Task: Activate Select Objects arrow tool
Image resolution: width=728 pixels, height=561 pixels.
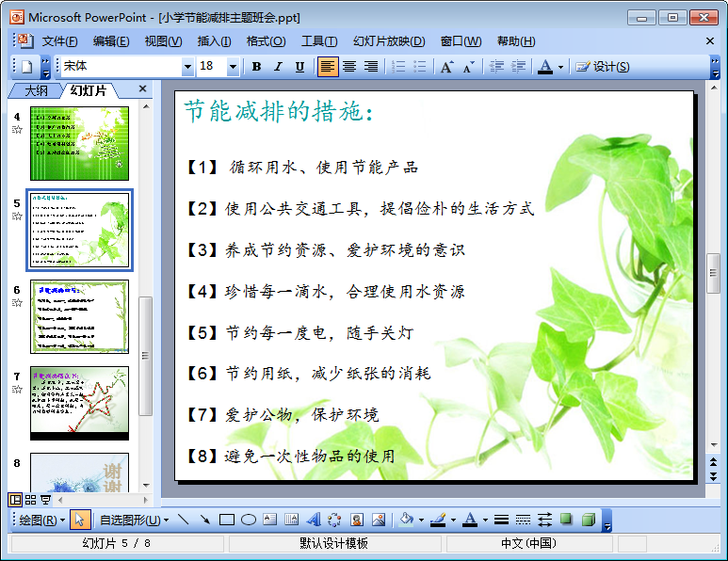Action: [x=80, y=520]
